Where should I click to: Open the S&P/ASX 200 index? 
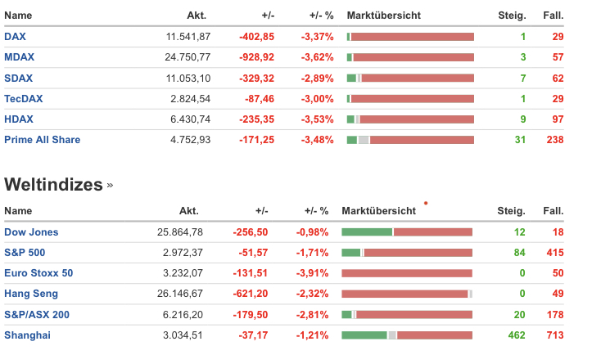tap(37, 314)
